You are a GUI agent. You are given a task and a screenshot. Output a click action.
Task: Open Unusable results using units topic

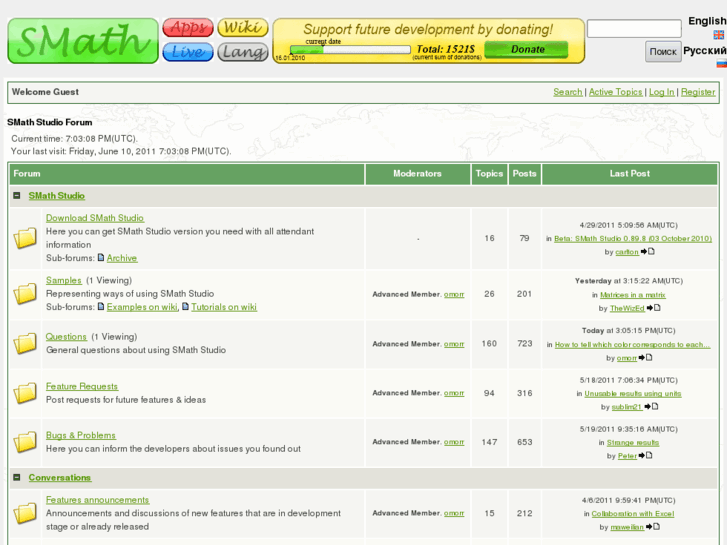(x=632, y=394)
